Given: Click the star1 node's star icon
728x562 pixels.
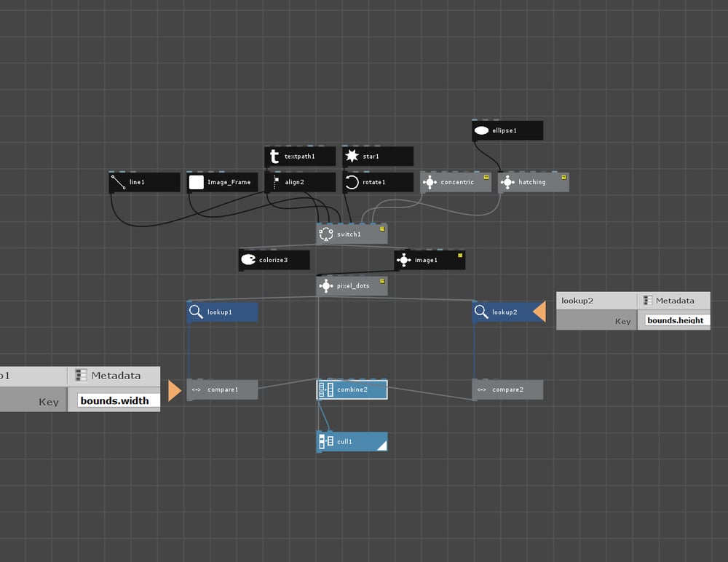Looking at the screenshot, I should click(352, 156).
